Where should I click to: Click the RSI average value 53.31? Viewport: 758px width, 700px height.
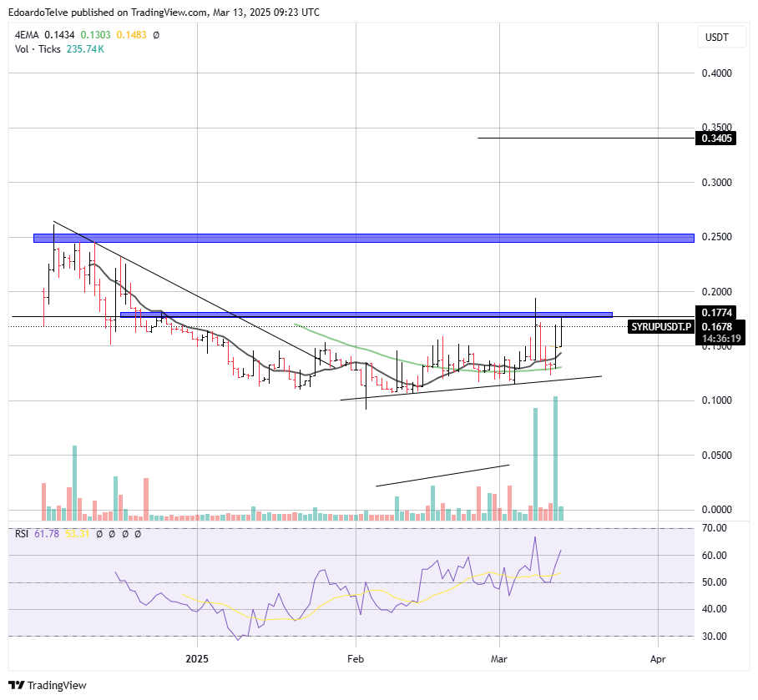click(x=78, y=534)
